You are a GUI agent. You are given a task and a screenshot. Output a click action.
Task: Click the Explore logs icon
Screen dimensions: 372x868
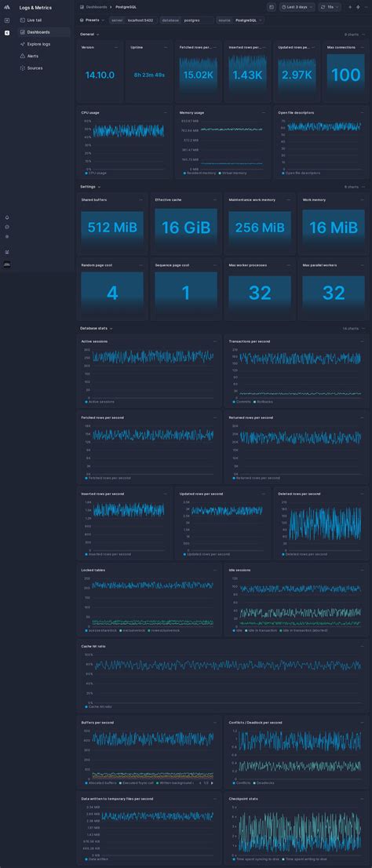pos(22,44)
